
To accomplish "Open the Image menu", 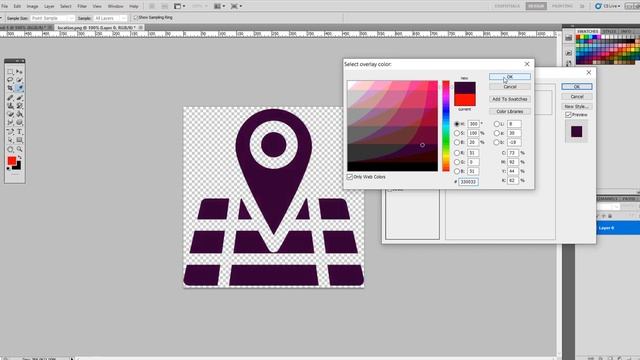I will (32, 7).
